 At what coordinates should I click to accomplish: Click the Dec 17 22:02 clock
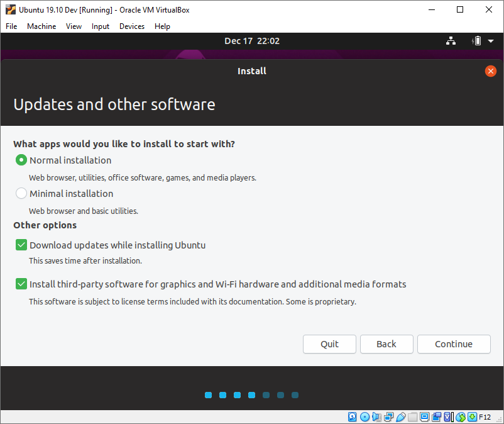click(x=252, y=41)
